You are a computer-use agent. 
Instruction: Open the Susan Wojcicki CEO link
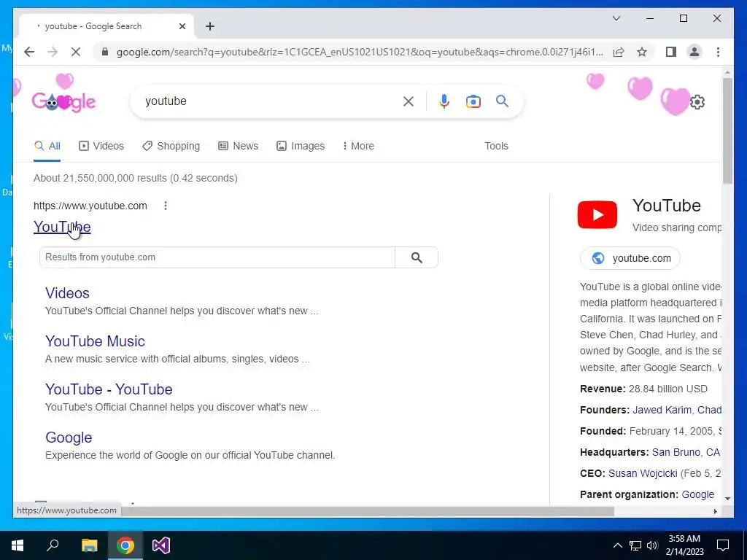pyautogui.click(x=643, y=473)
